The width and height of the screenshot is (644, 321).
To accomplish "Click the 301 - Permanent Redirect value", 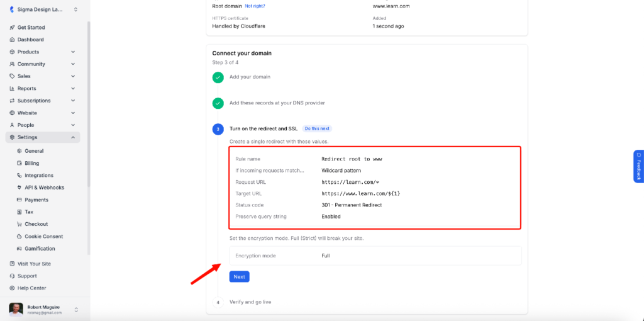I will (352, 205).
